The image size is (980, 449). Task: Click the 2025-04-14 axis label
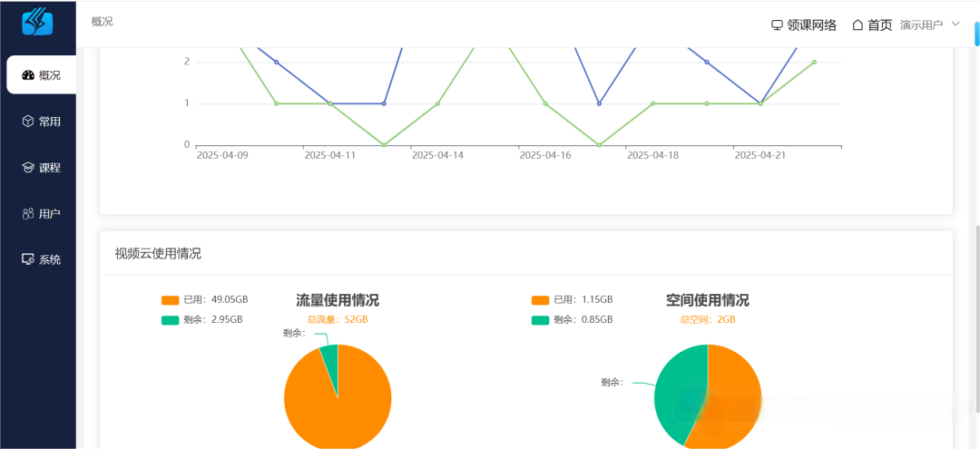437,155
